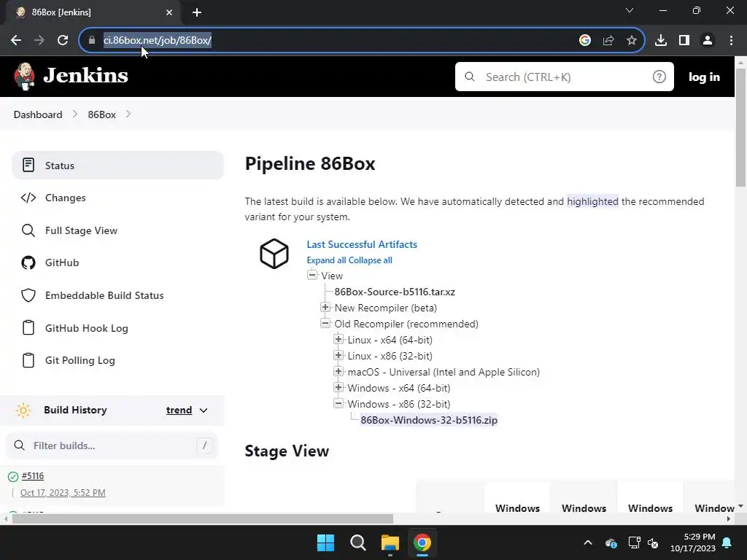747x560 pixels.
Task: Click the Full Stage View magnifier icon
Action: click(28, 230)
